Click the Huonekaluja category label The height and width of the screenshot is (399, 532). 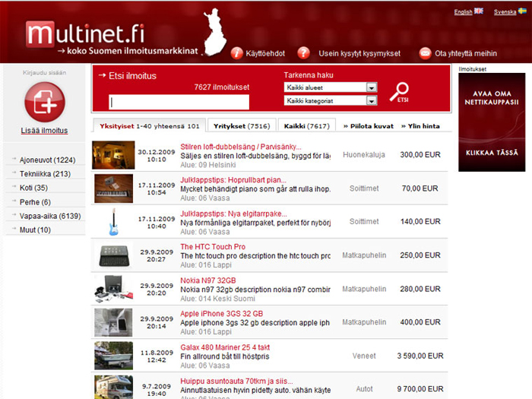point(364,155)
